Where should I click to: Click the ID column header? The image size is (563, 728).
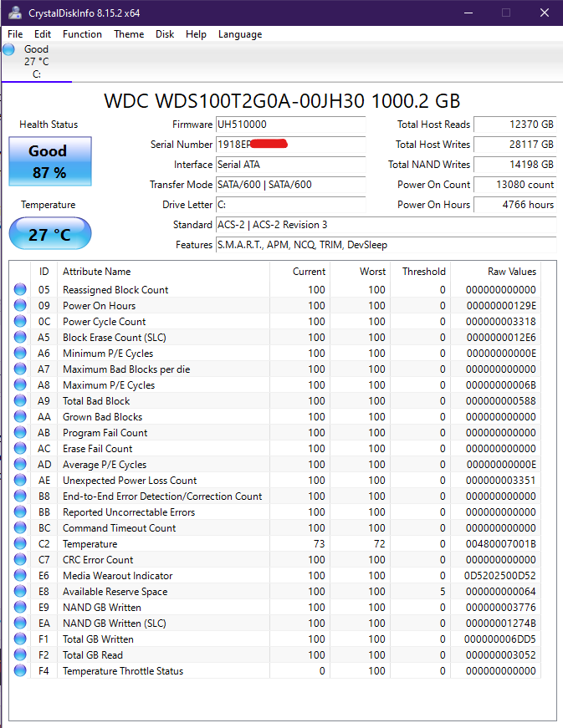pos(44,272)
